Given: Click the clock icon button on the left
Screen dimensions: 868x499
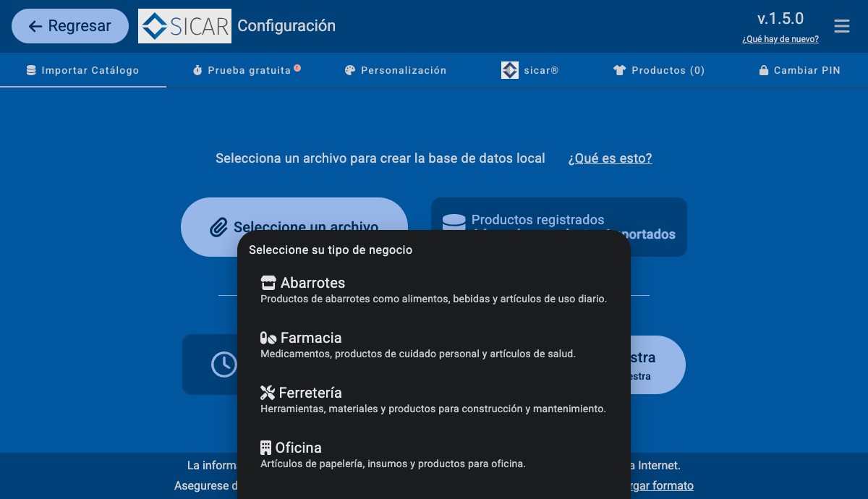Looking at the screenshot, I should tap(224, 364).
